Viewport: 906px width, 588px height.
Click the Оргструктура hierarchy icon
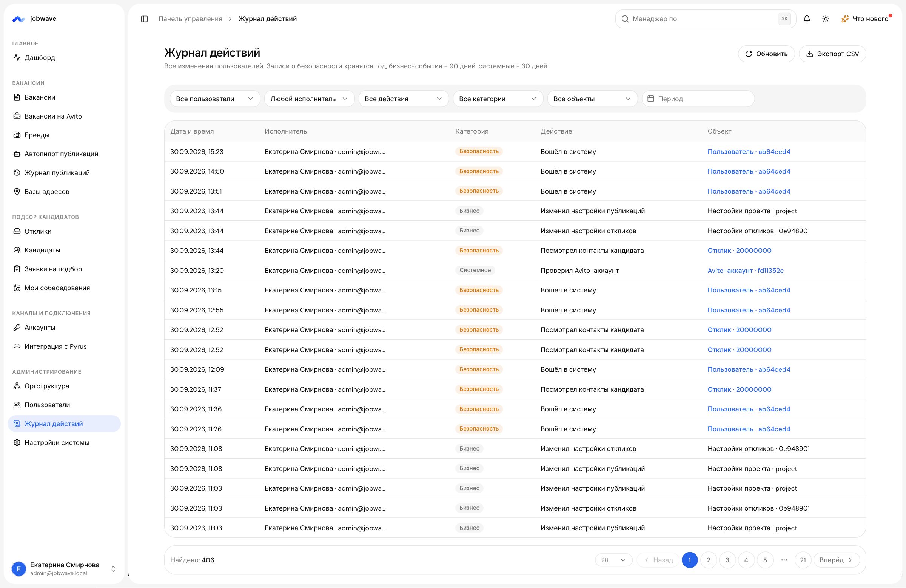coord(17,386)
